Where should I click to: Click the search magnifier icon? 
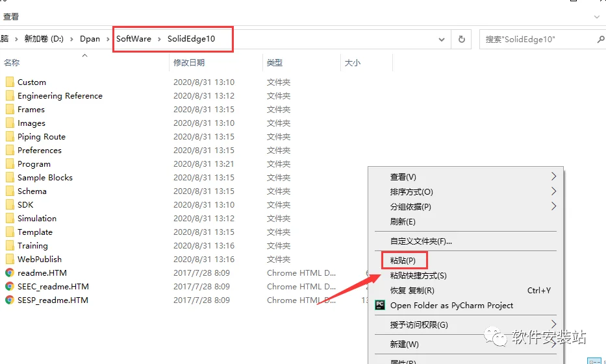point(600,39)
